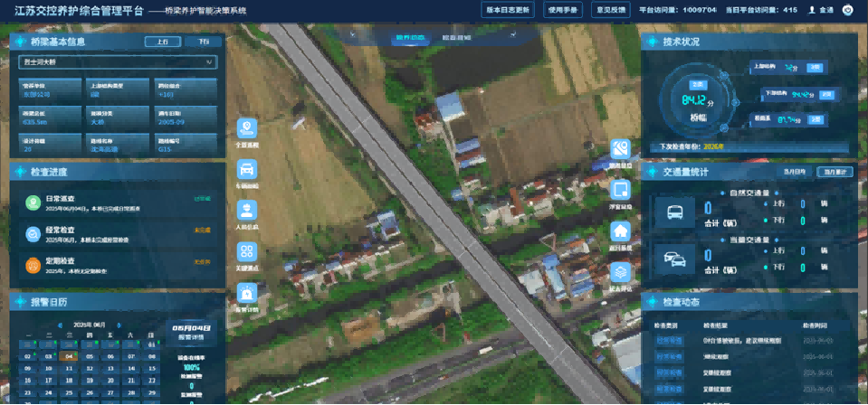Go to next month in alarm calendar
This screenshot has width=868, height=405.
coord(121,325)
